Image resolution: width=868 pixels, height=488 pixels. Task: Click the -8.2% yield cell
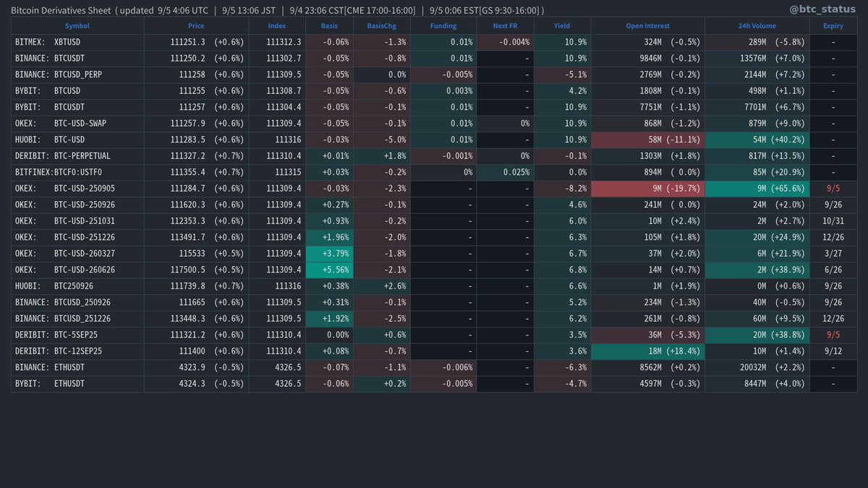[x=562, y=189]
